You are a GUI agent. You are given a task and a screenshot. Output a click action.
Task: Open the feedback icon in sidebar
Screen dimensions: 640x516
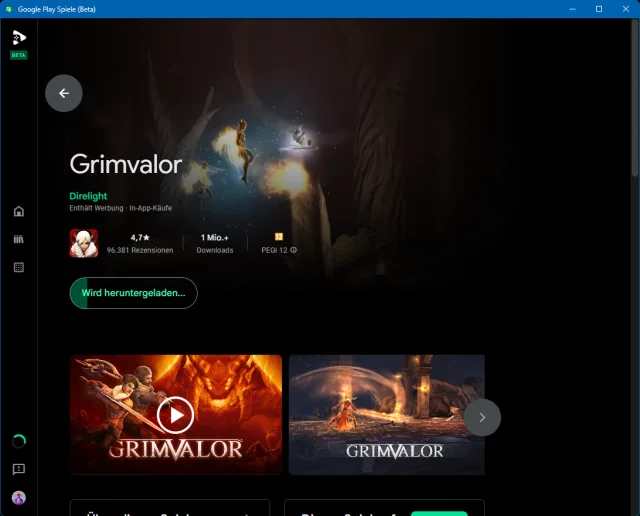click(19, 469)
